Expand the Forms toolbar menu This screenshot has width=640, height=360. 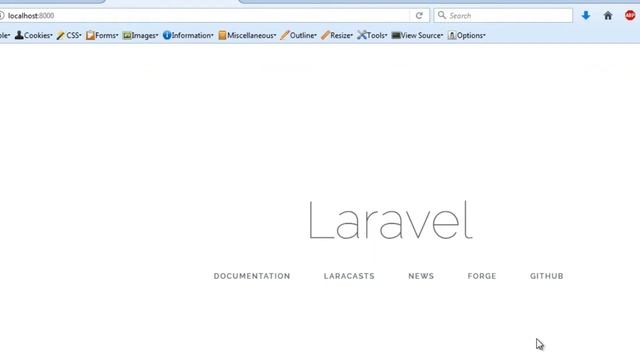(x=102, y=36)
